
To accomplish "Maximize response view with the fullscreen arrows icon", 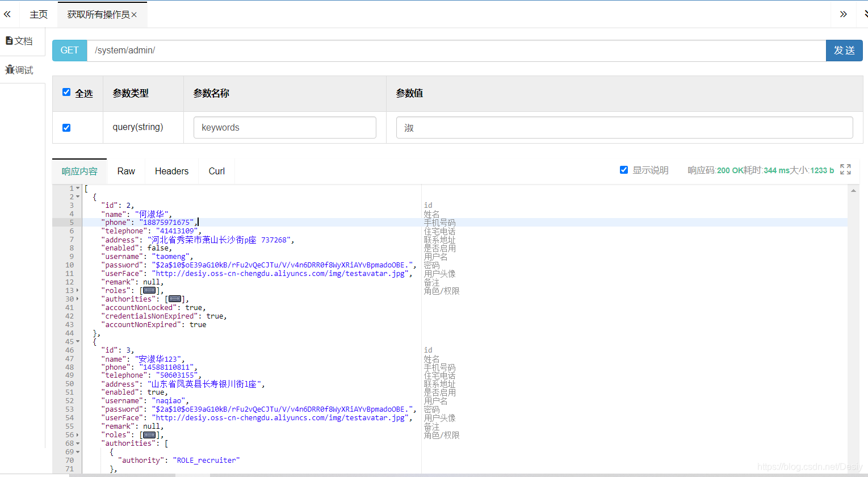I will (846, 169).
